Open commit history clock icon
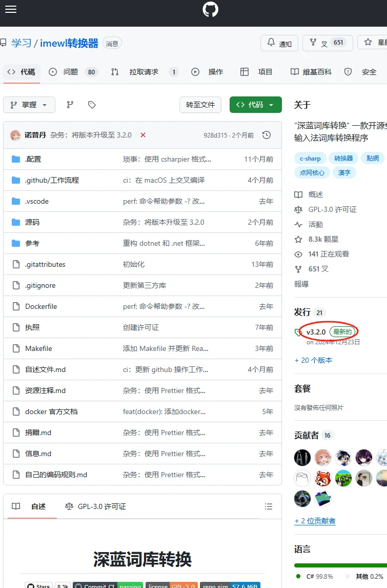Screen dimensions: 387x588 tap(267, 135)
